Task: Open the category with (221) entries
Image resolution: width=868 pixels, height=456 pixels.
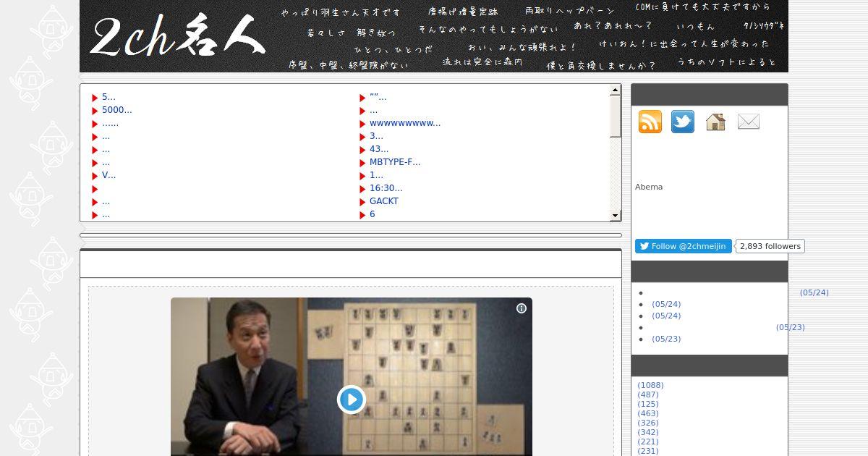Action: (648, 442)
